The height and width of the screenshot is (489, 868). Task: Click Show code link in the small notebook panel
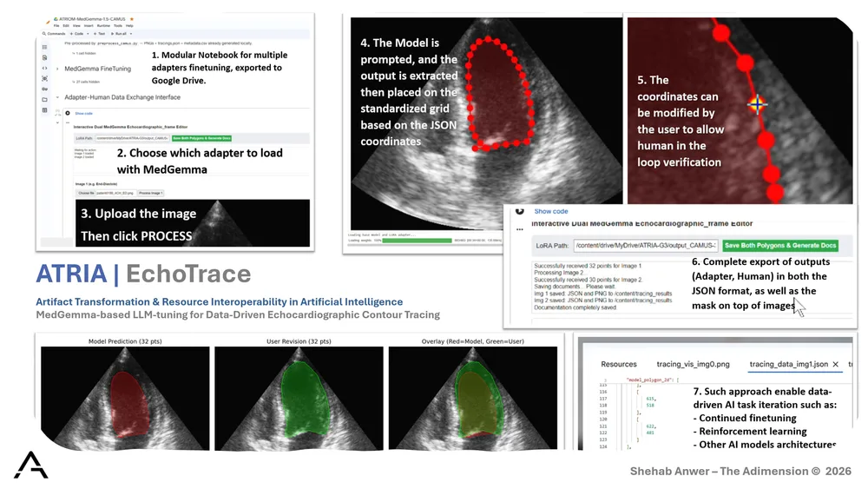(x=83, y=114)
